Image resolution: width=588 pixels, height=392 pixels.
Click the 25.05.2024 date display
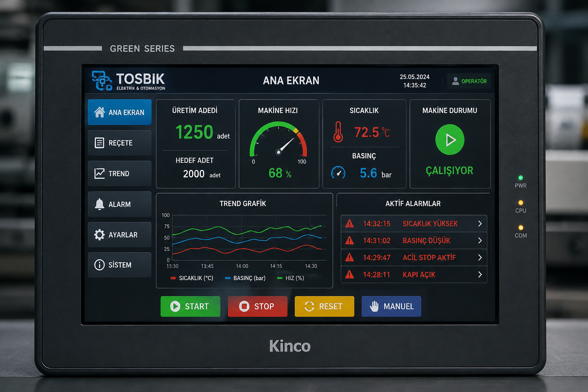coord(415,77)
